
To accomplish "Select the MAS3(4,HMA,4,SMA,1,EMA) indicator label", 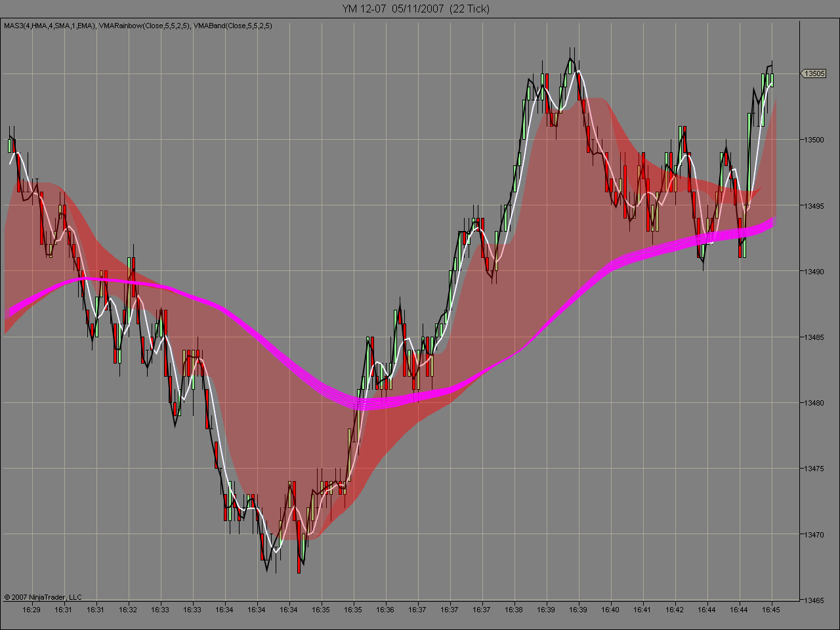I will point(50,26).
